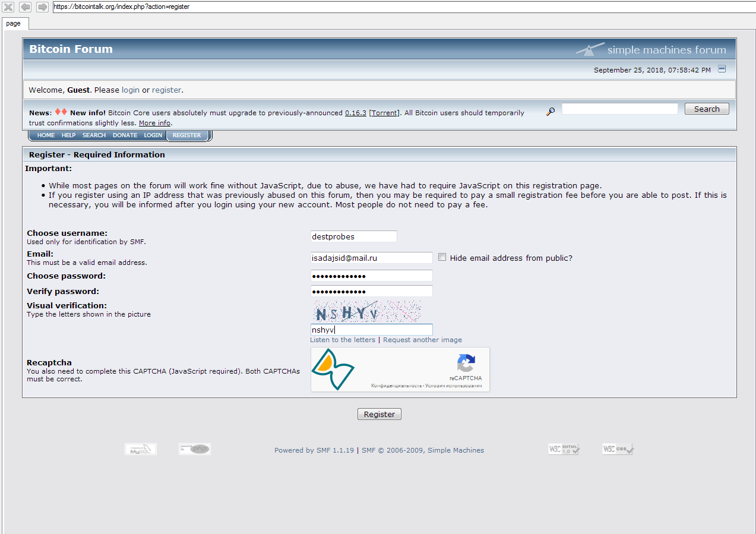Check Hide email address from public
The image size is (756, 534).
(x=442, y=257)
